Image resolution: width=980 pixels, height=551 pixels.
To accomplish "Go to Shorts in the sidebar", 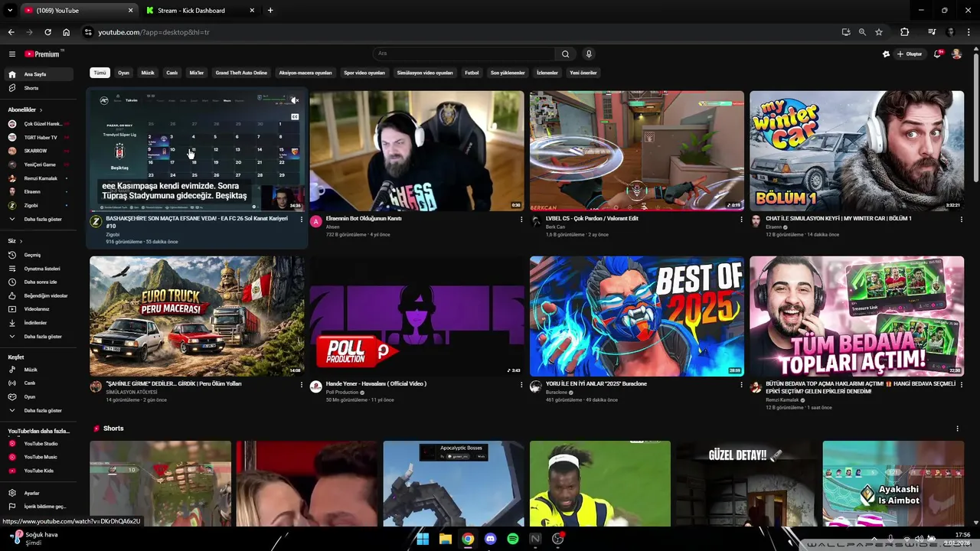I will coord(38,88).
